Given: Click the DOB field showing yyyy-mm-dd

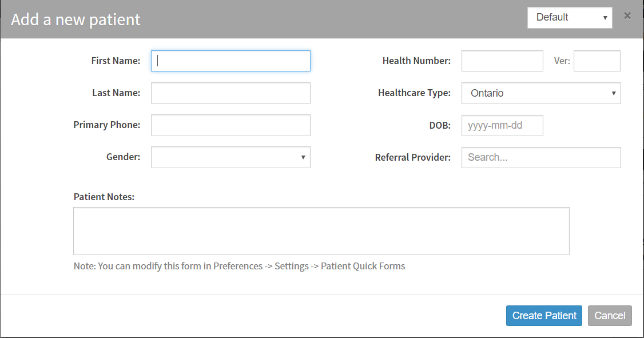Looking at the screenshot, I should pos(502,125).
